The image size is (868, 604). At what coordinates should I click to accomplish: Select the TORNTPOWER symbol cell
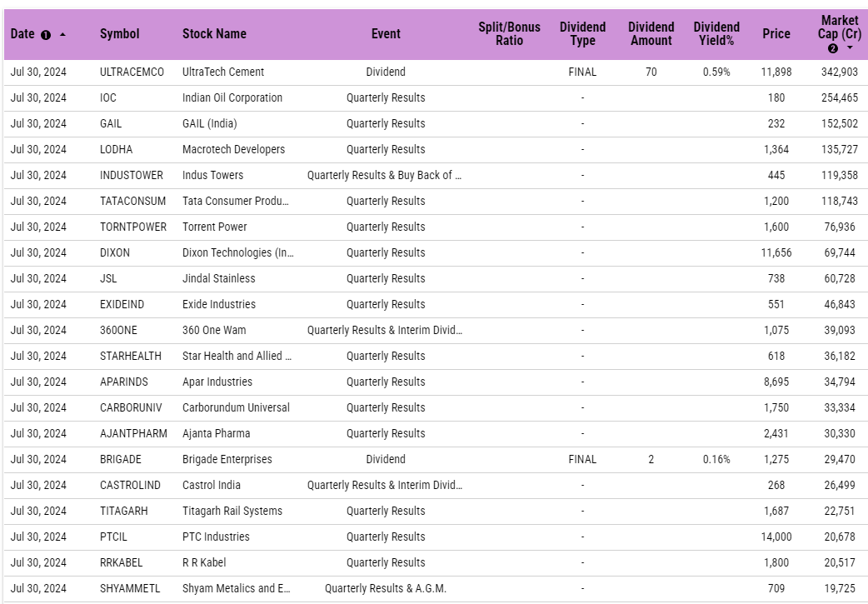[x=132, y=227]
